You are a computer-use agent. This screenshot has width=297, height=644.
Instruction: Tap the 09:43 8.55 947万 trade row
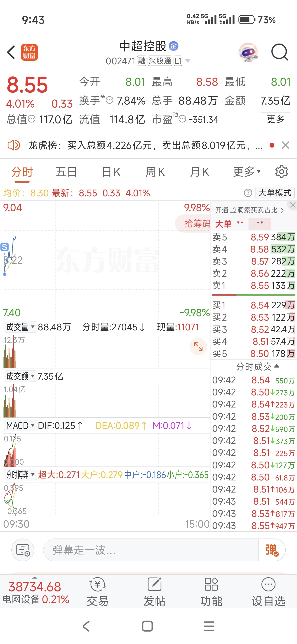254,526
